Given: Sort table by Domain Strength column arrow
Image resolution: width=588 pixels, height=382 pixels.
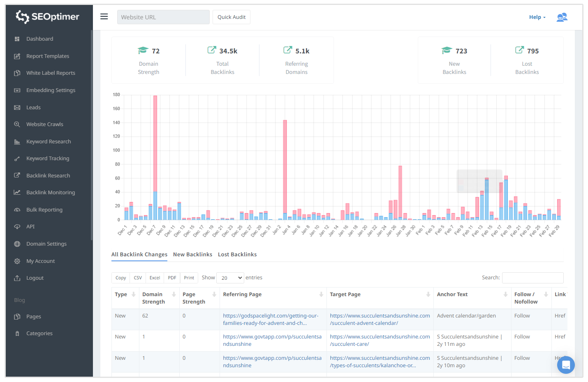Looking at the screenshot, I should point(174,295).
